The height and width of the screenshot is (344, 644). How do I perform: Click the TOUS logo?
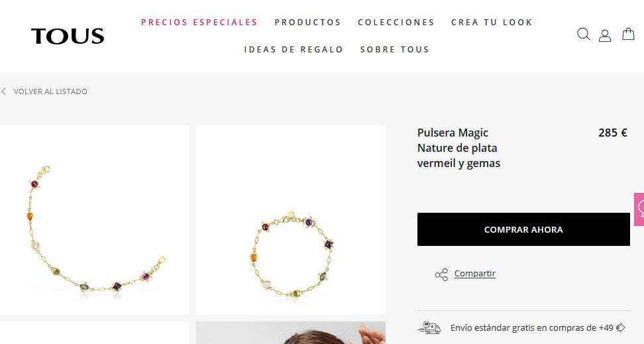pyautogui.click(x=68, y=36)
